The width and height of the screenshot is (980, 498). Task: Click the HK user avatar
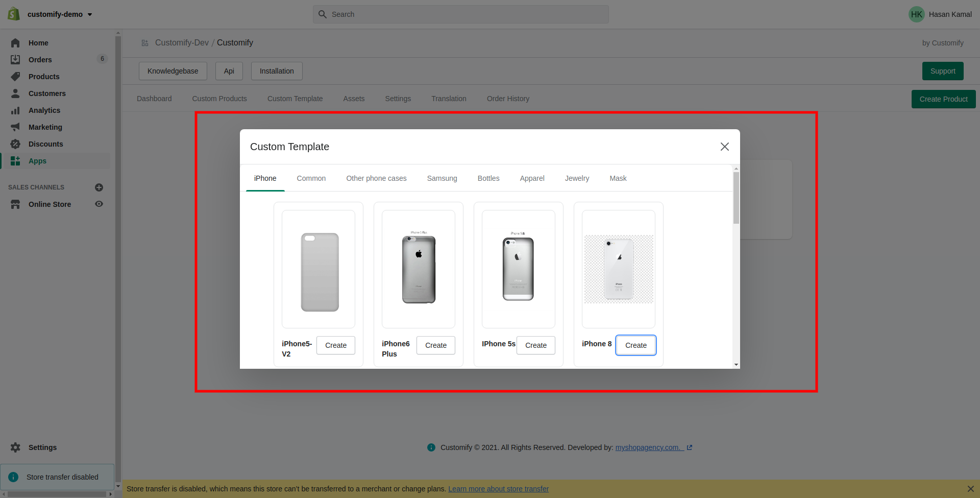point(916,14)
